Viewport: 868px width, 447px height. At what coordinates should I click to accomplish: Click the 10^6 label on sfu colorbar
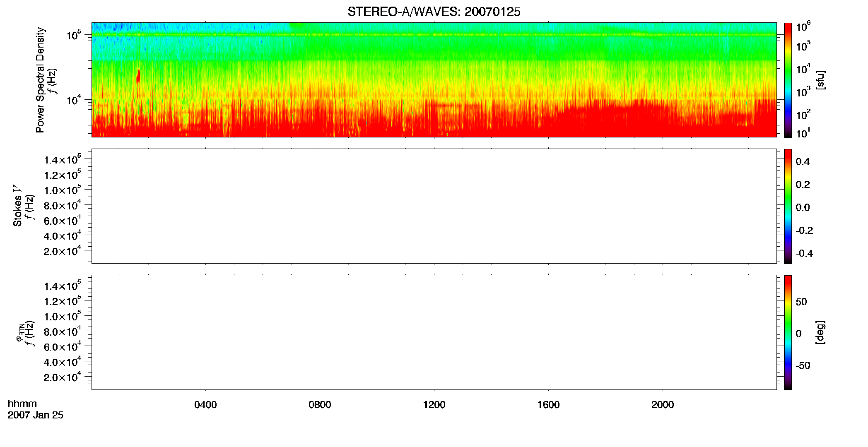tap(803, 27)
